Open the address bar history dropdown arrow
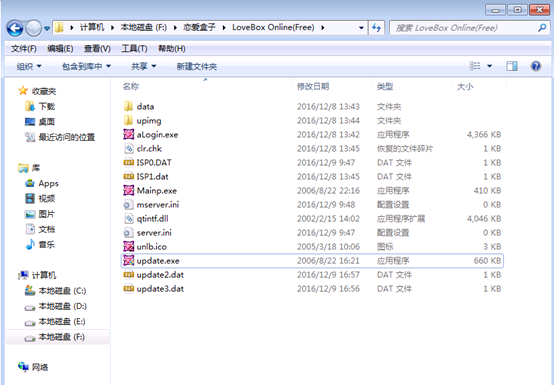 coord(361,28)
